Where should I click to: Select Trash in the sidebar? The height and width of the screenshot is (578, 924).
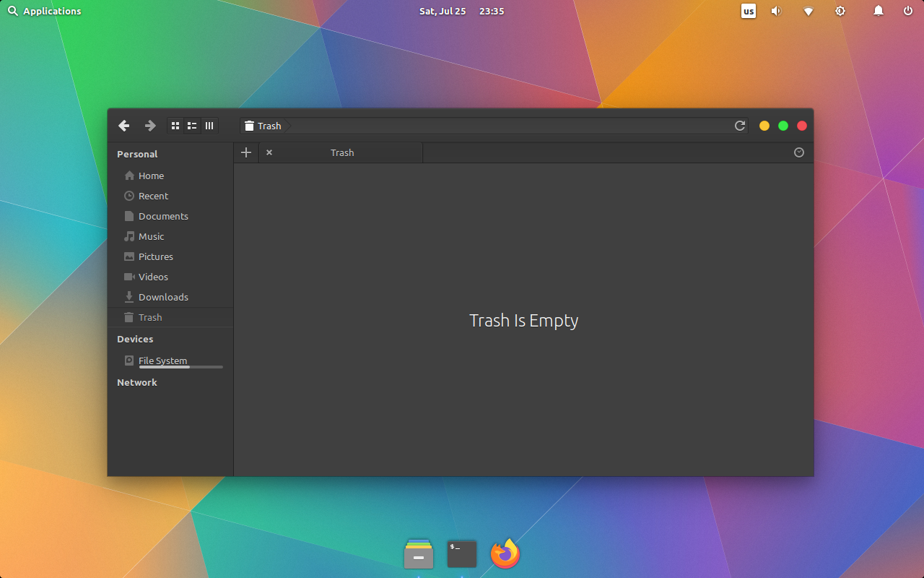tap(170, 317)
